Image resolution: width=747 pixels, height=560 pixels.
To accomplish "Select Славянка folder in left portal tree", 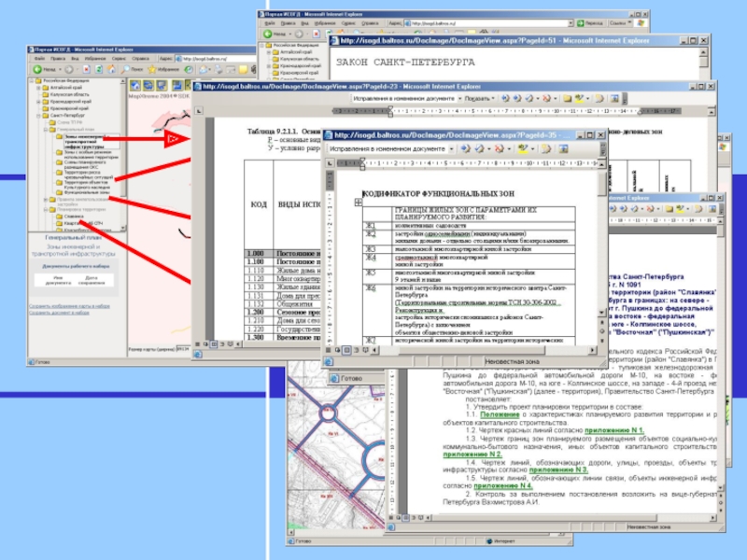I will coord(69,217).
